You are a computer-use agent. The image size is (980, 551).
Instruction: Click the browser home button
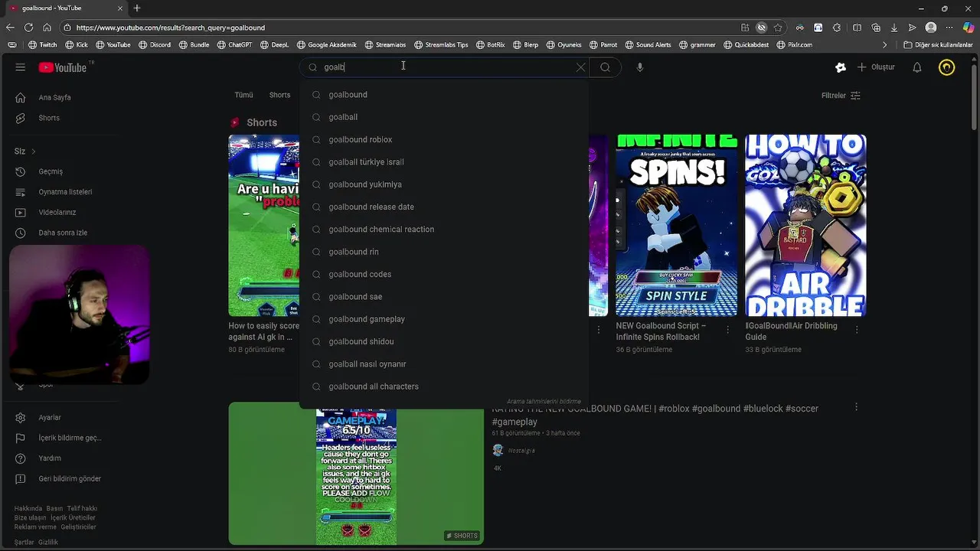47,28
